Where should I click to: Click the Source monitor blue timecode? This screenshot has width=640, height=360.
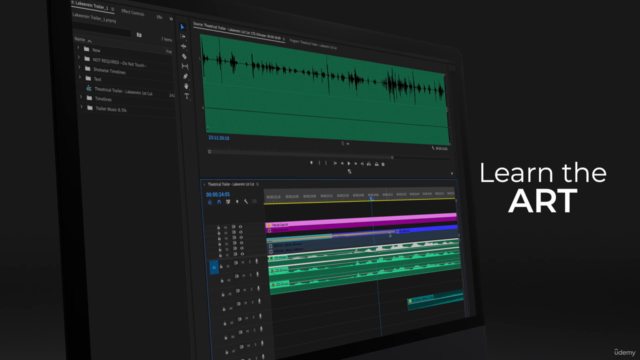[219, 138]
